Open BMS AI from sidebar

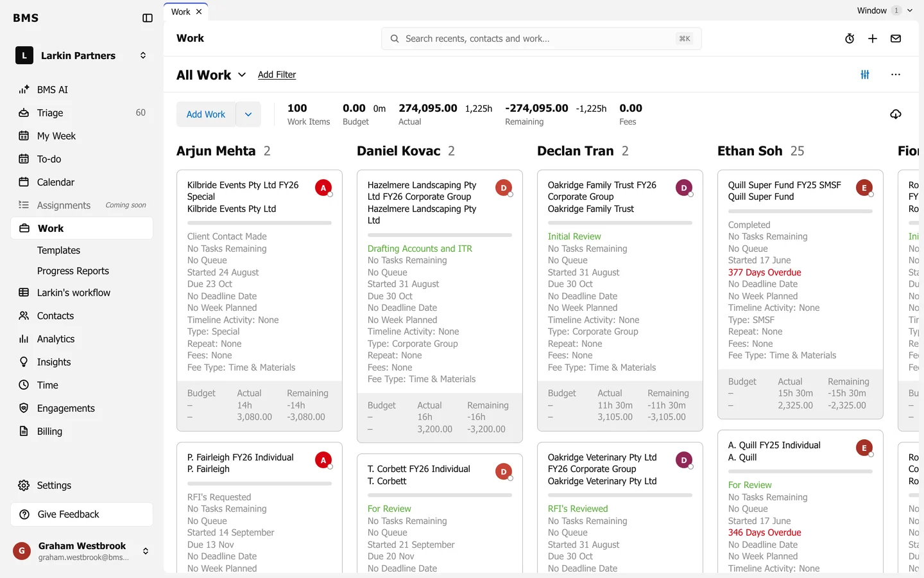tap(81, 90)
